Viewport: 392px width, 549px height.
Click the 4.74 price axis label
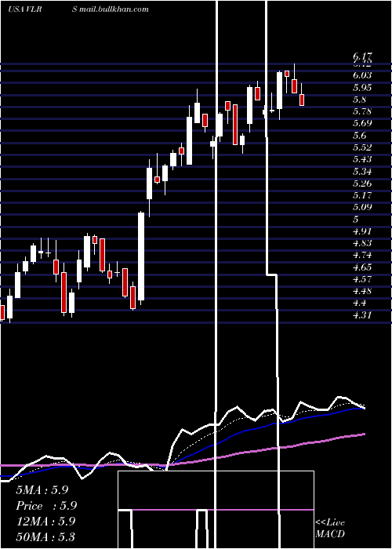pos(362,255)
